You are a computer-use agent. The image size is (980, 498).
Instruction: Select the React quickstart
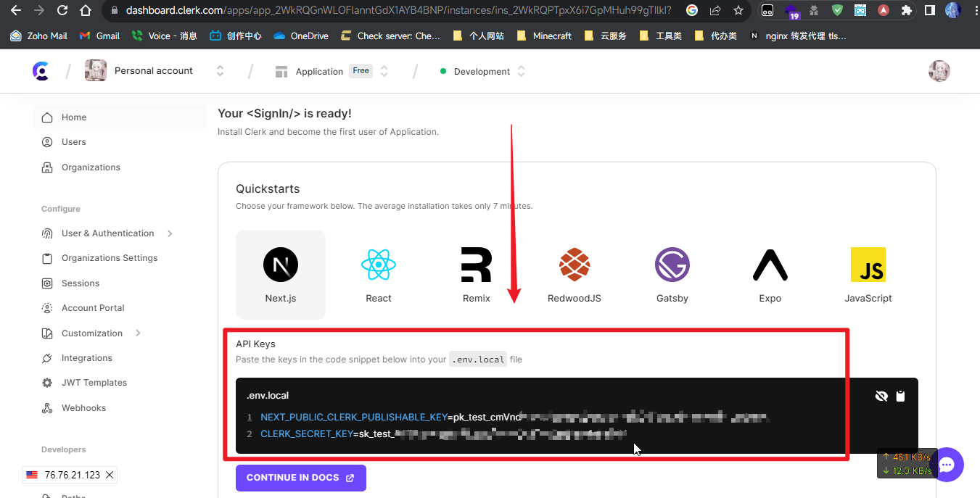[x=379, y=275]
